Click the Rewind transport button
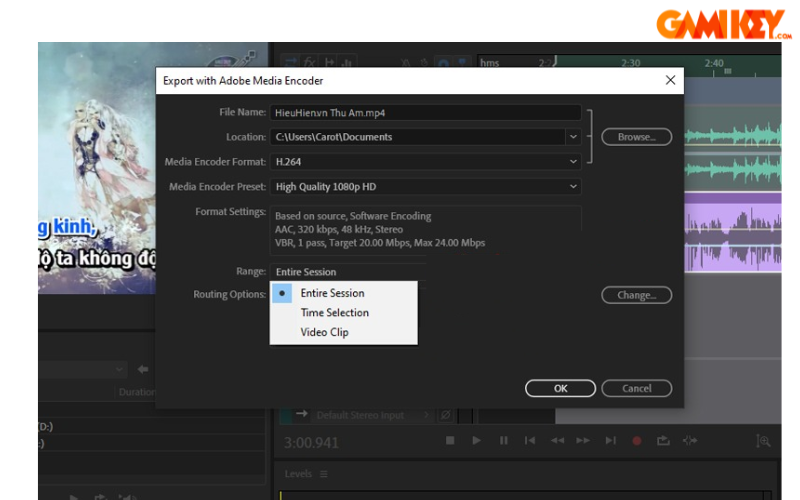The height and width of the screenshot is (500, 800). coord(557,440)
